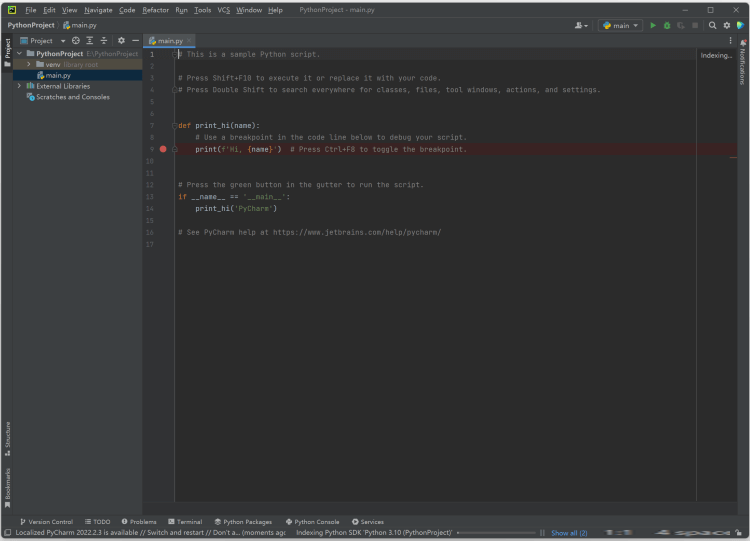Toggle Bookmarks tool window side tab
Screen dimensions: 750x541
tap(7, 488)
